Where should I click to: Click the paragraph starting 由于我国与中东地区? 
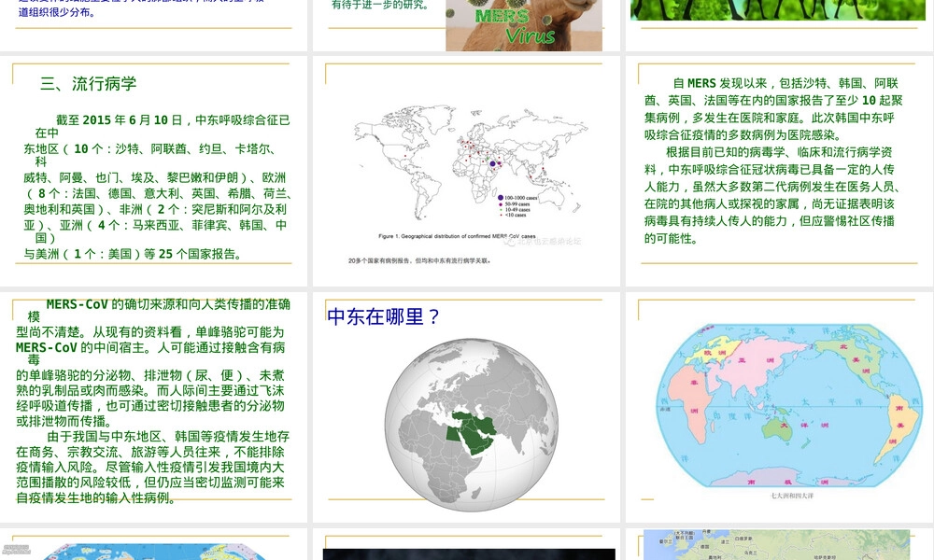coord(152,468)
